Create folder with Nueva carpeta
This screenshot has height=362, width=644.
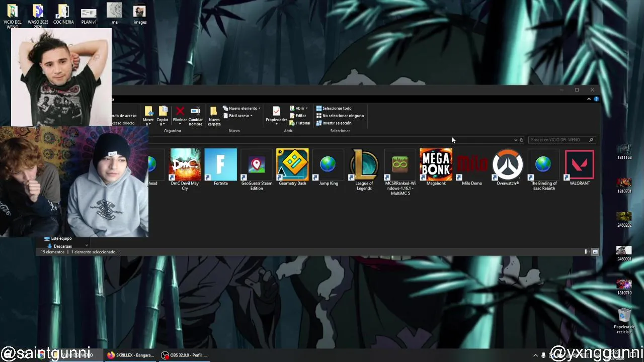(214, 116)
